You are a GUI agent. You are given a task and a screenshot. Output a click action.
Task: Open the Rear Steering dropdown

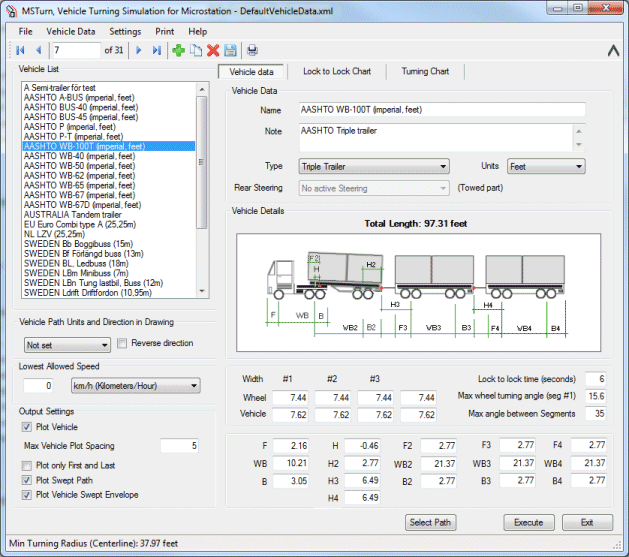(374, 188)
